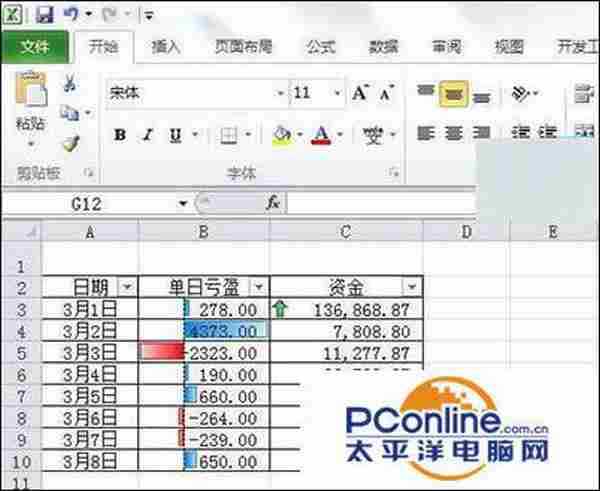The width and height of the screenshot is (600, 491).
Task: Click the Select All corner triangle
Action: pos(31,232)
